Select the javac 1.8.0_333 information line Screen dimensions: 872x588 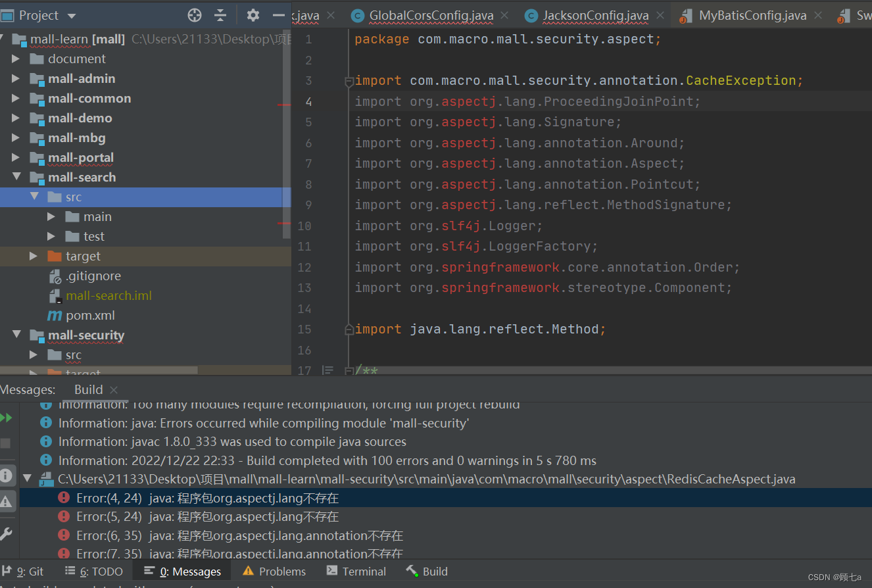click(x=232, y=441)
